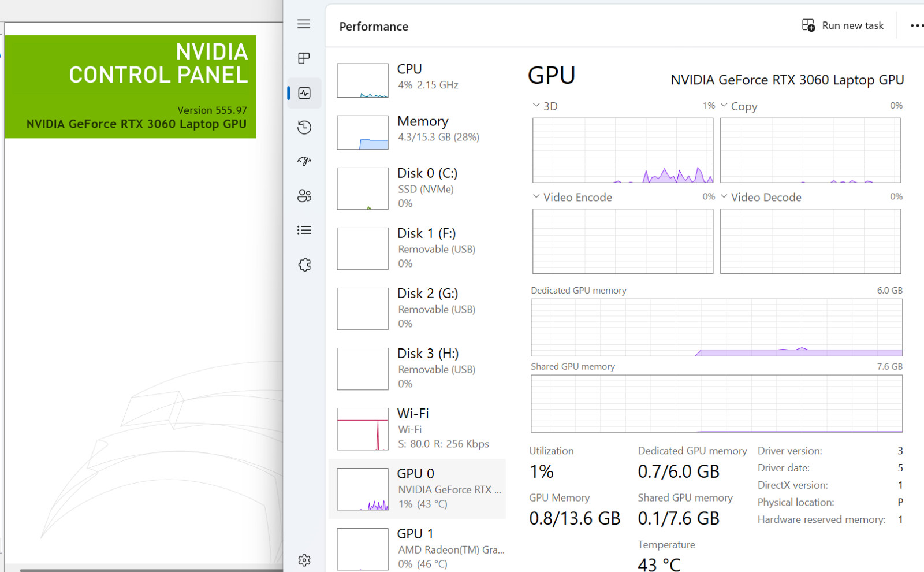Click the Driver date label

pyautogui.click(x=784, y=468)
